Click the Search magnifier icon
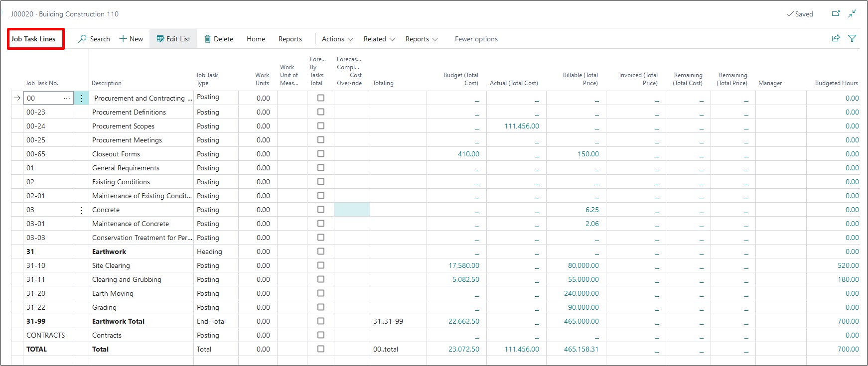The height and width of the screenshot is (366, 868). [83, 39]
